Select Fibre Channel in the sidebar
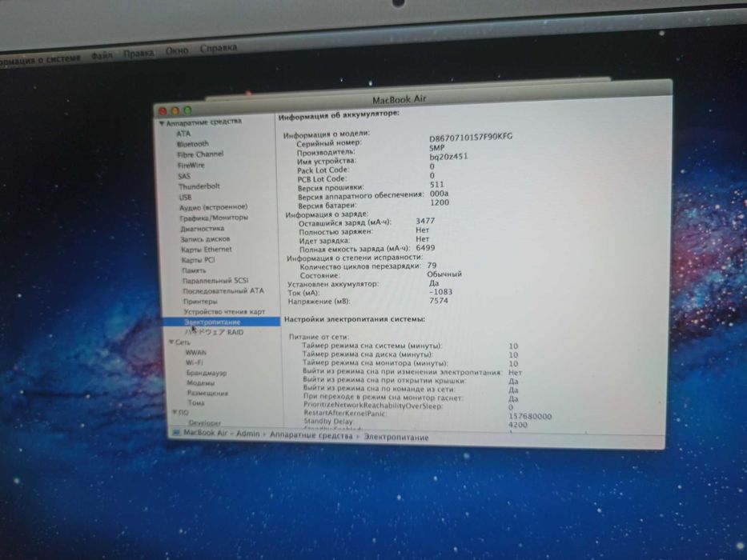 [200, 154]
